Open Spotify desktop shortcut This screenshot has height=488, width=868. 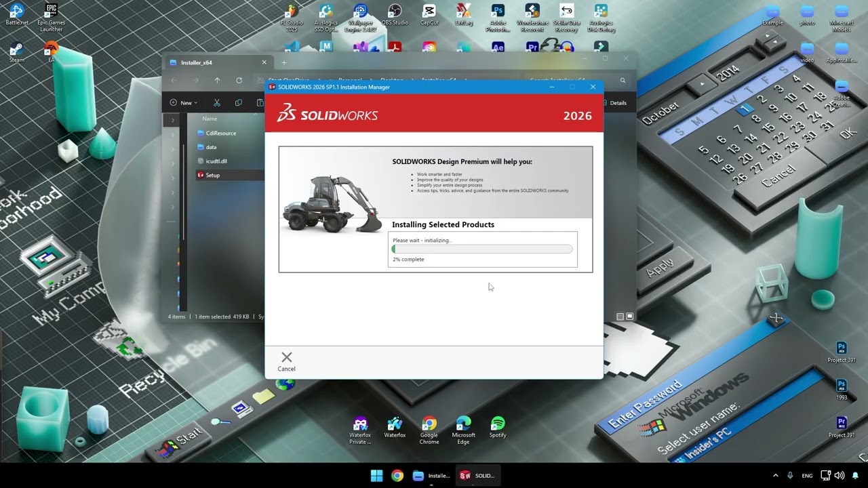pos(498,428)
